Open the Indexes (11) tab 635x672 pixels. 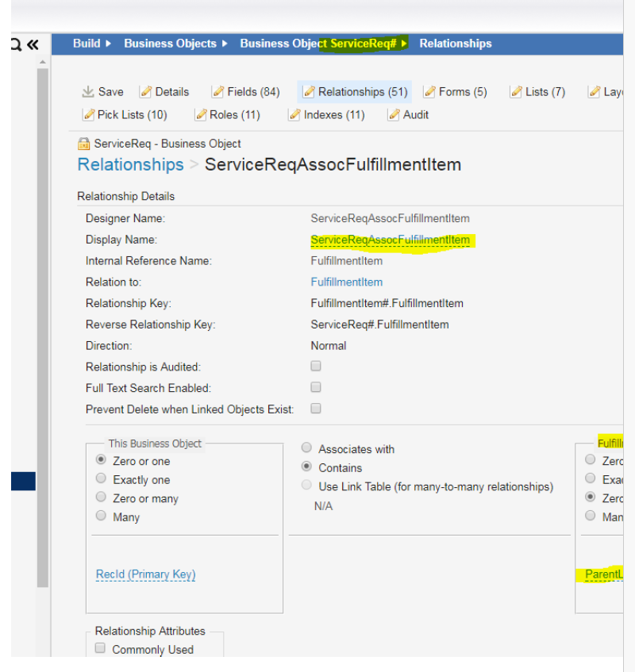pyautogui.click(x=326, y=115)
